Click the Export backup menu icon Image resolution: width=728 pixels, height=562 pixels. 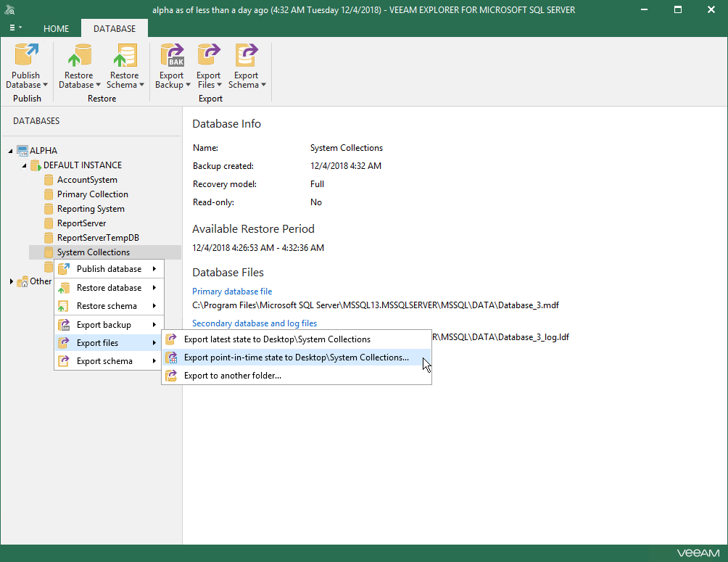coord(64,325)
